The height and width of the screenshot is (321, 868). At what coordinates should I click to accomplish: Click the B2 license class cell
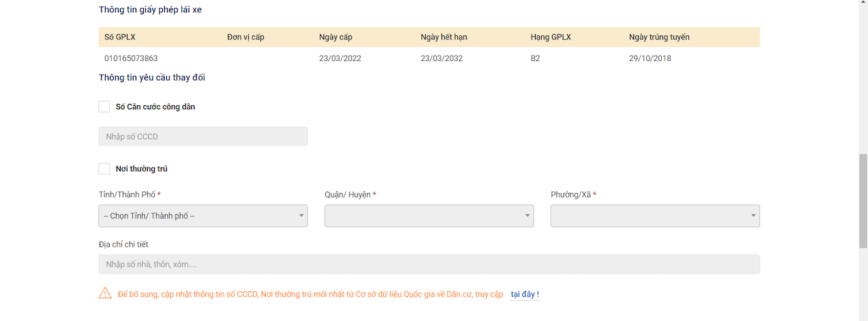tap(535, 58)
